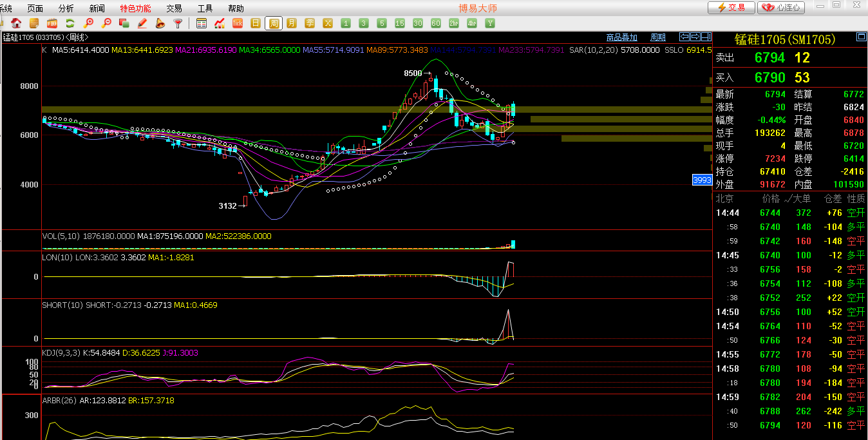Select weekly (周) chart period button
This screenshot has width=868, height=440.
274,23
